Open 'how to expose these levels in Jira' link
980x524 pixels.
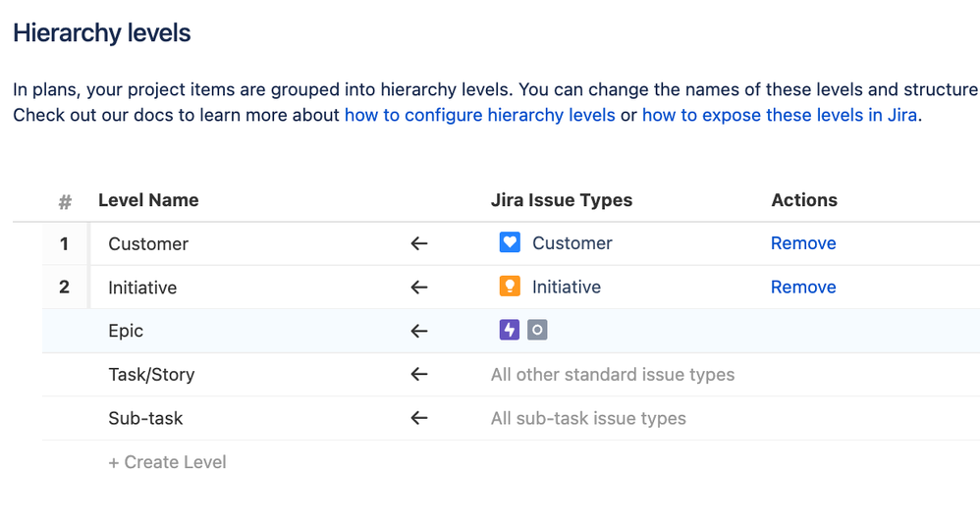[779, 115]
